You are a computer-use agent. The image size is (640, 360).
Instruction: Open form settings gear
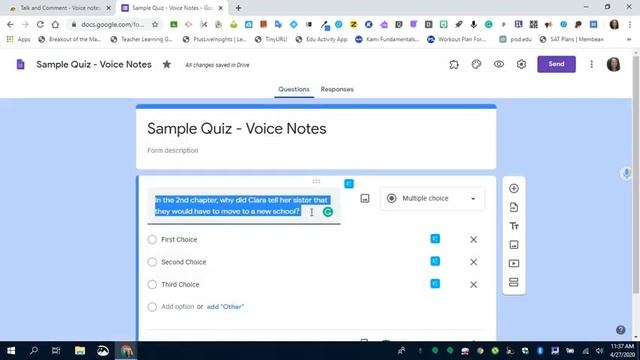tap(521, 64)
